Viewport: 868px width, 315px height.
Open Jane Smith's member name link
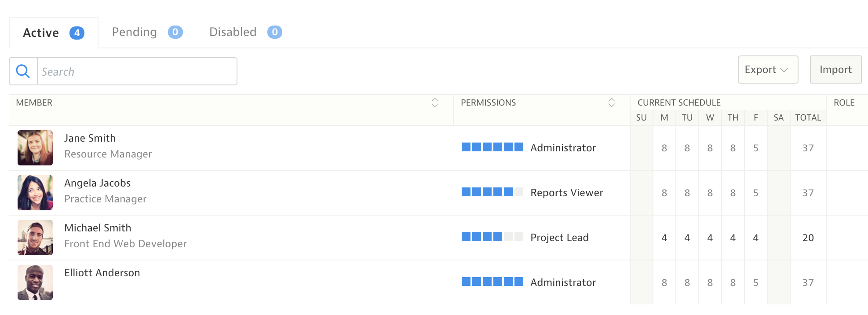[x=90, y=138]
